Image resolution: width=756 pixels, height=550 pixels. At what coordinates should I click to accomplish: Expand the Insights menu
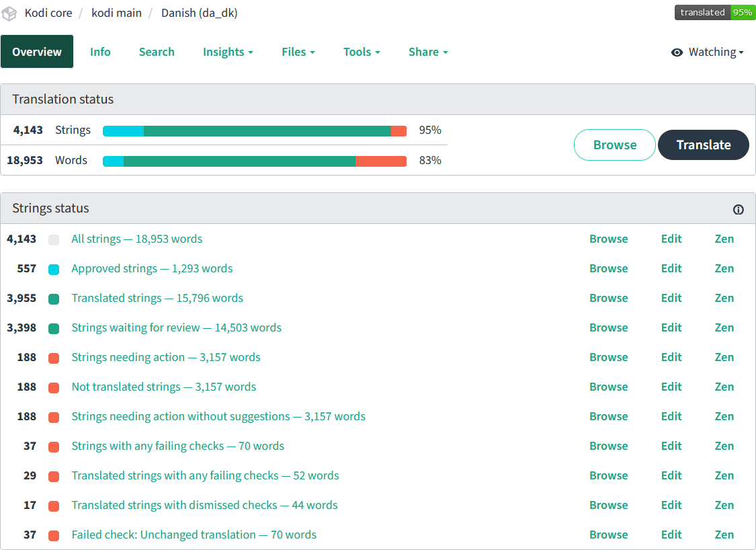point(228,52)
